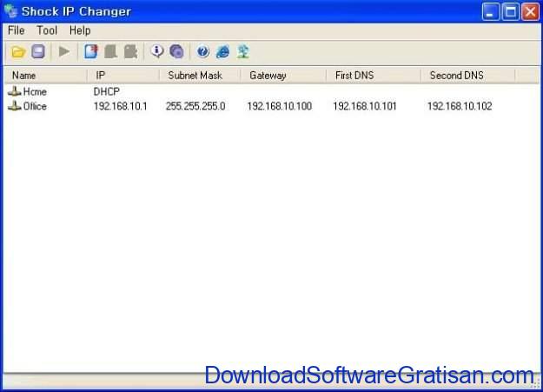Click the green tree toolbar icon
543x392 pixels.
point(243,51)
